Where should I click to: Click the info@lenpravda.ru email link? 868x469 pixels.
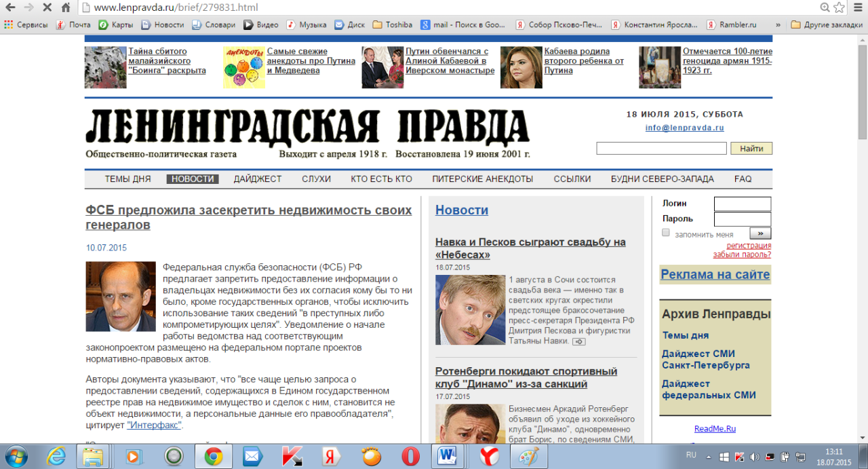[684, 128]
